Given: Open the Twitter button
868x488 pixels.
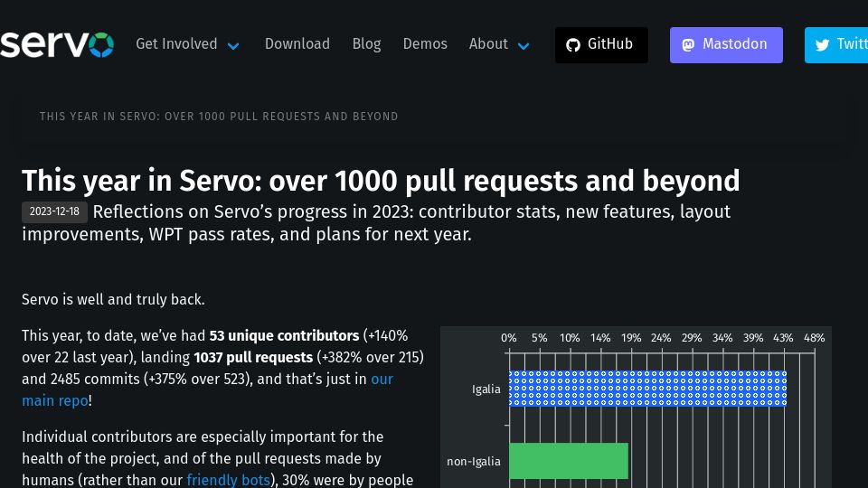Looking at the screenshot, I should click(x=835, y=45).
